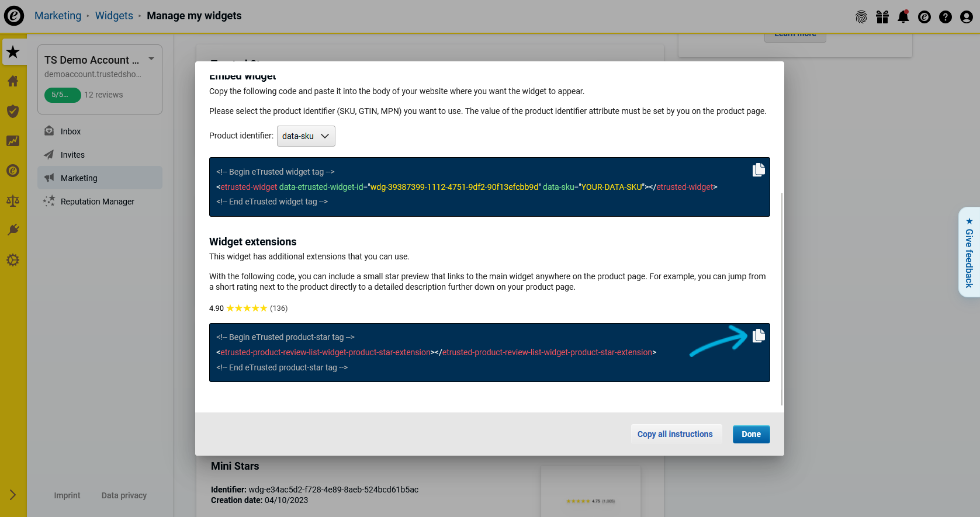Open Reputation Manager in navigation menu

coord(100,202)
